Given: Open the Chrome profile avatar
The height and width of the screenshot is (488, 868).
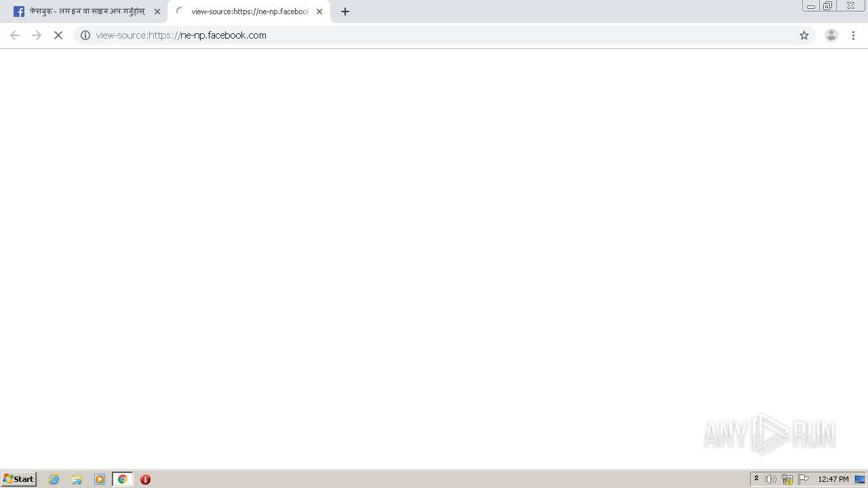Looking at the screenshot, I should pyautogui.click(x=831, y=35).
